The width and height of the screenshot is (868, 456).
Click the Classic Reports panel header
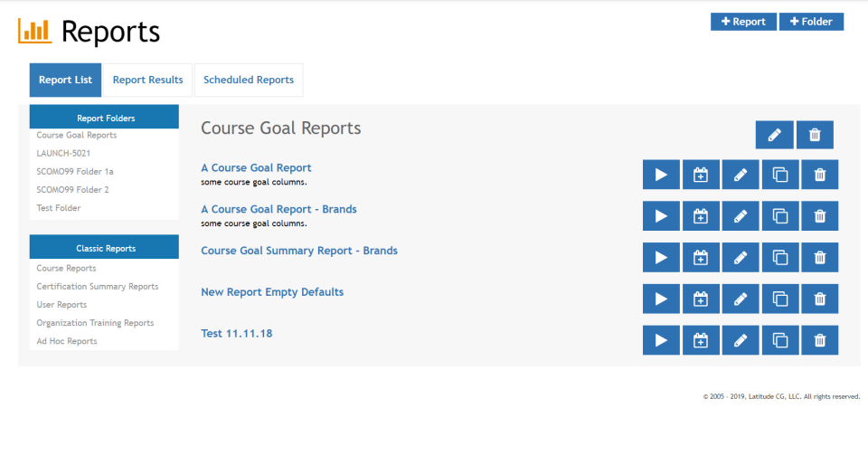pos(104,247)
